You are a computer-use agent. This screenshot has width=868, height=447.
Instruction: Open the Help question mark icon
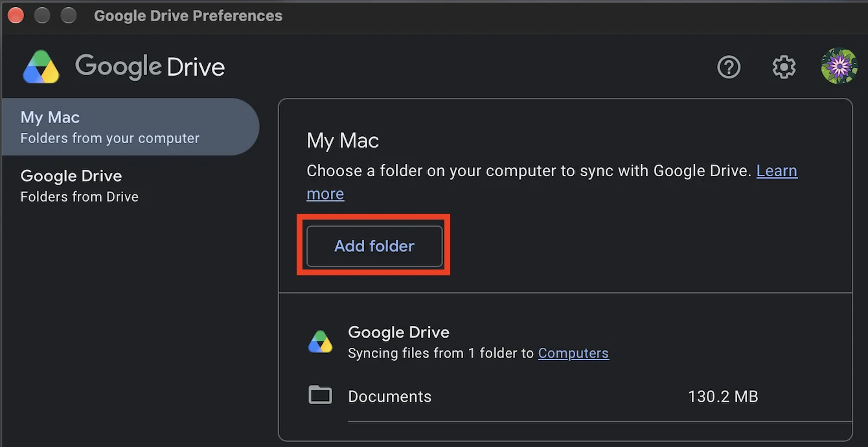pos(729,67)
